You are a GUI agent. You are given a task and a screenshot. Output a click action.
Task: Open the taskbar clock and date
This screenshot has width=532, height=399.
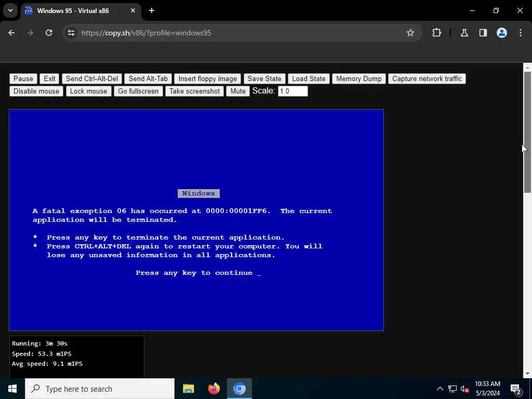487,389
